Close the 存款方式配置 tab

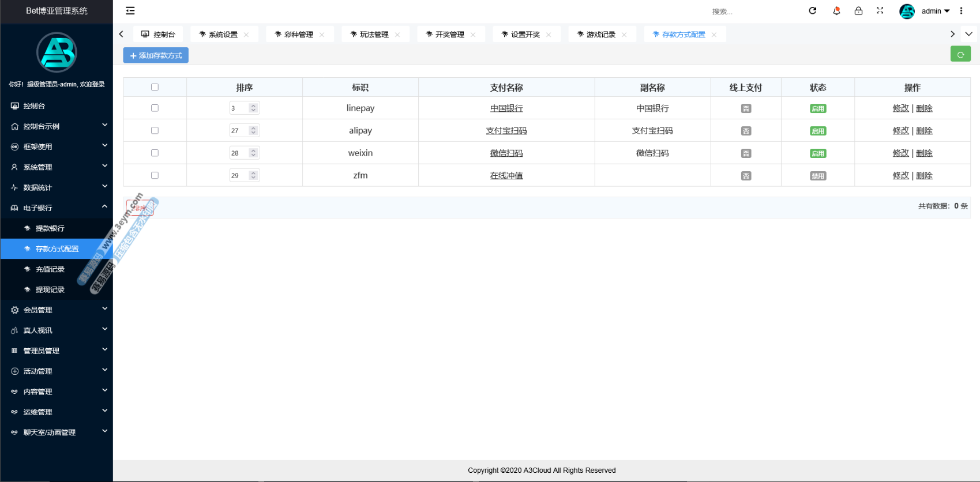pos(714,35)
